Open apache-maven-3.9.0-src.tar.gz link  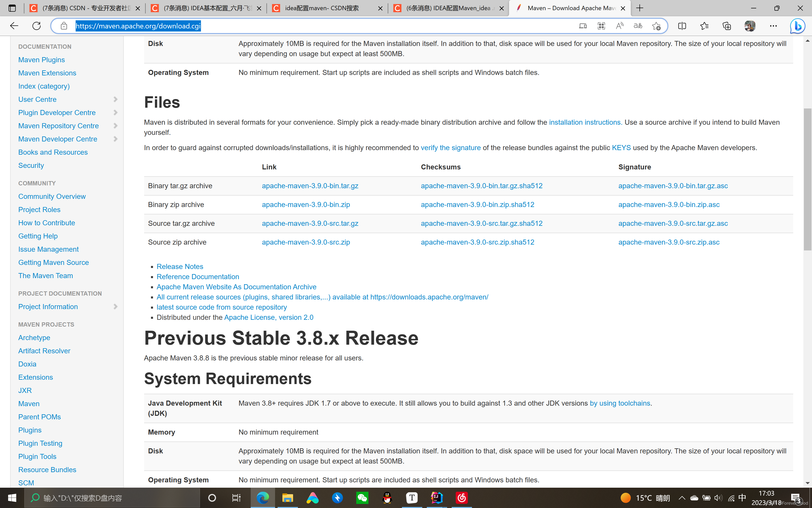tap(310, 224)
